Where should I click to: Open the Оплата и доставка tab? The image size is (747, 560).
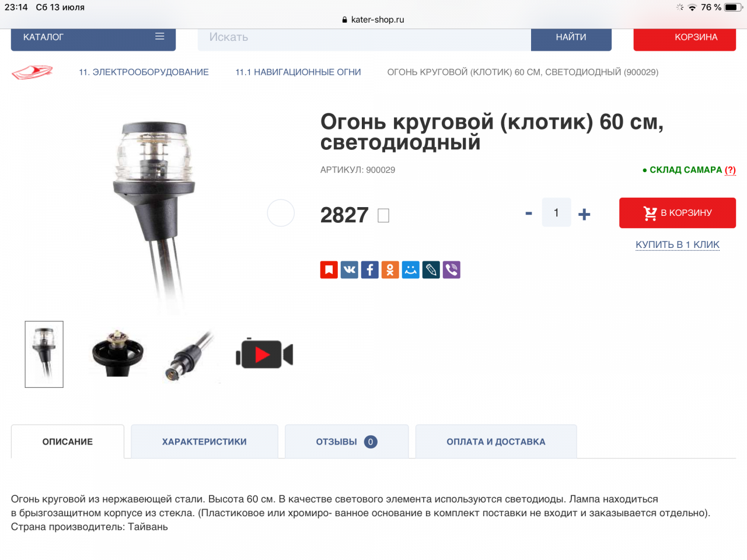pyautogui.click(x=496, y=442)
